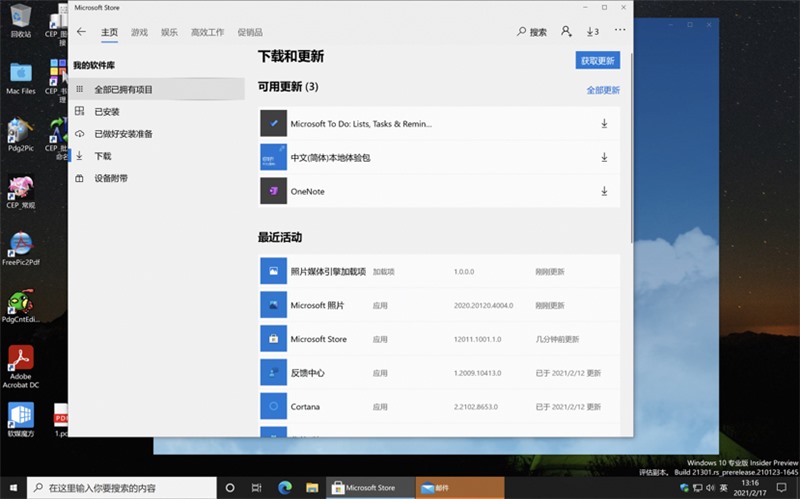Click the 反馈中心 app icon
Image resolution: width=800 pixels, height=499 pixels.
coord(273,372)
